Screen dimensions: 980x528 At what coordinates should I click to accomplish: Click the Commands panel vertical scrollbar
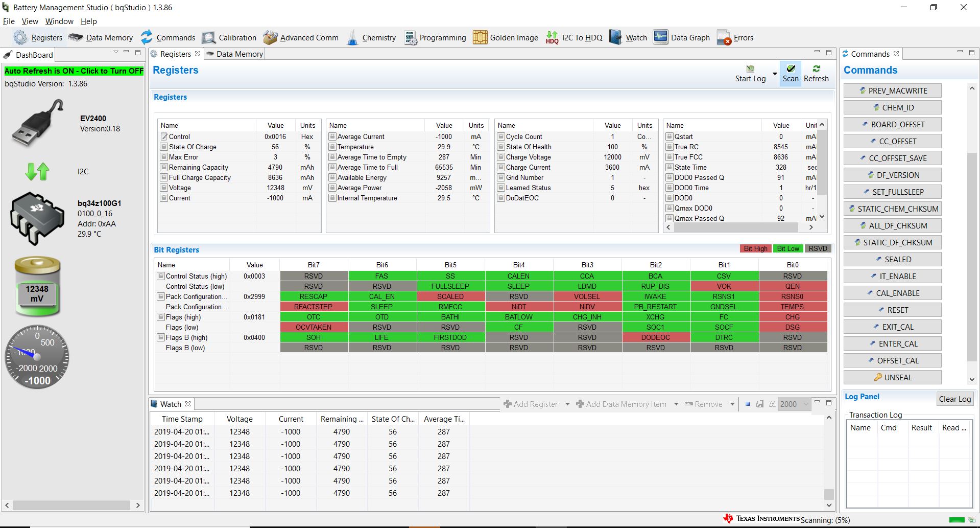coord(972,234)
